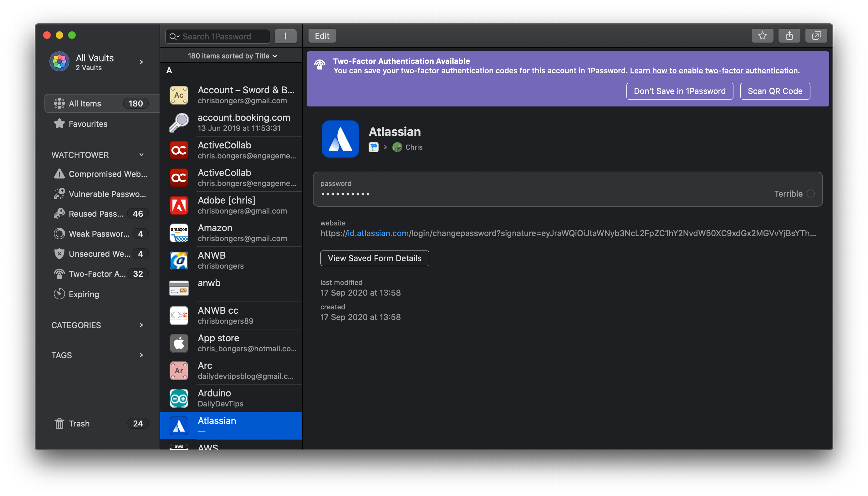Open Vulnerable Passwords in Watchtower
Screen dimensions: 868x496
101,194
